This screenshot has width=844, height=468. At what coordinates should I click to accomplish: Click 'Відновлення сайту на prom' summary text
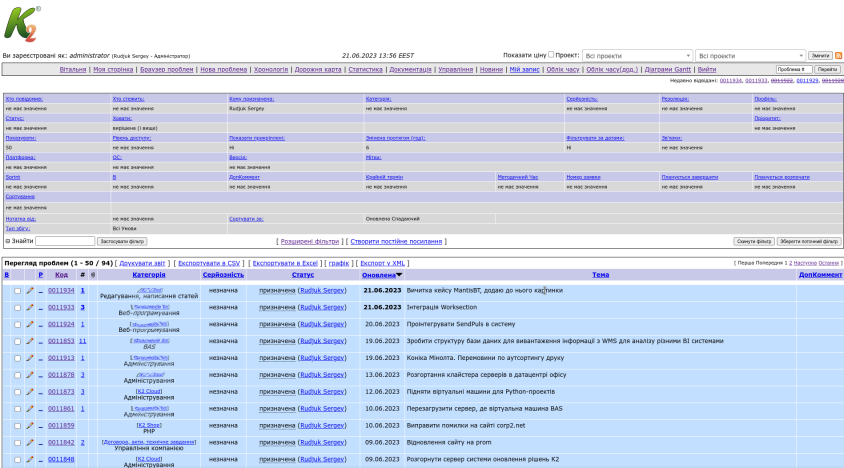449,443
